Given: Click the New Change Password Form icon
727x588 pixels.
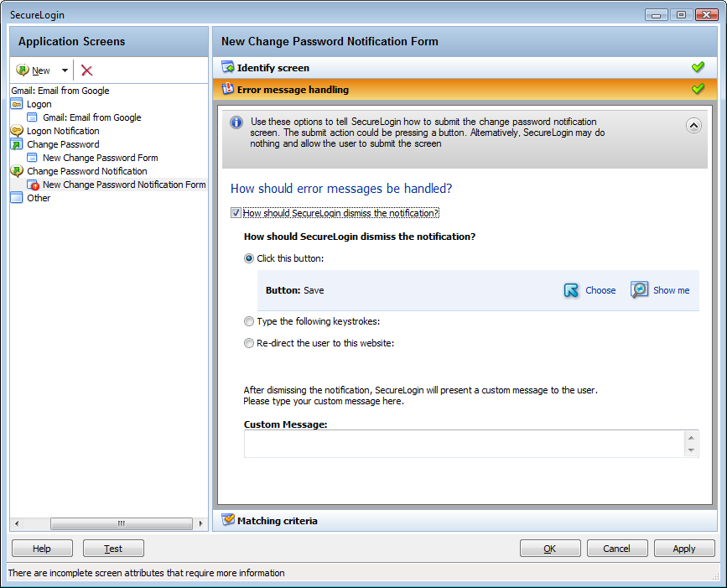Looking at the screenshot, I should coord(32,158).
